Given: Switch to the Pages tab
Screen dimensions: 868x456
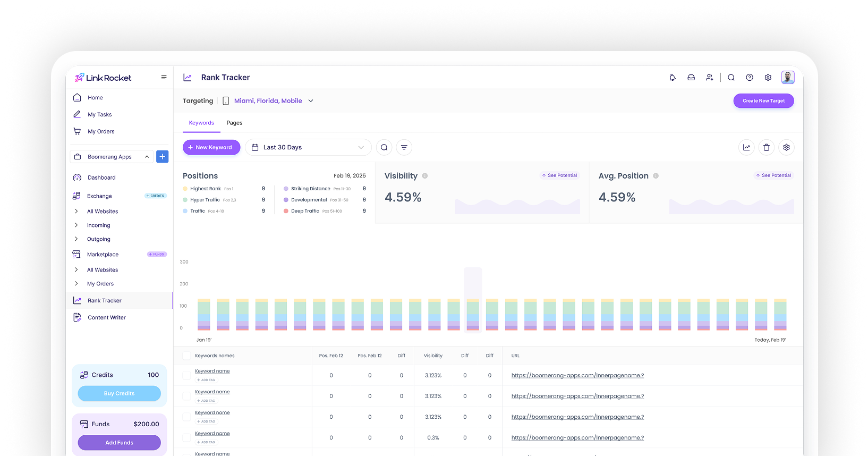Looking at the screenshot, I should [x=234, y=123].
